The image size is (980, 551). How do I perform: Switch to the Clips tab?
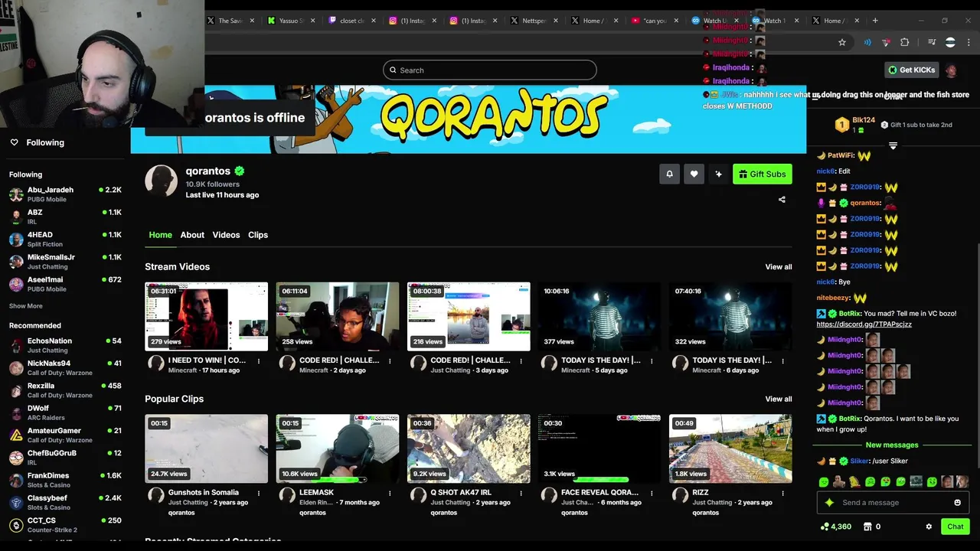258,235
